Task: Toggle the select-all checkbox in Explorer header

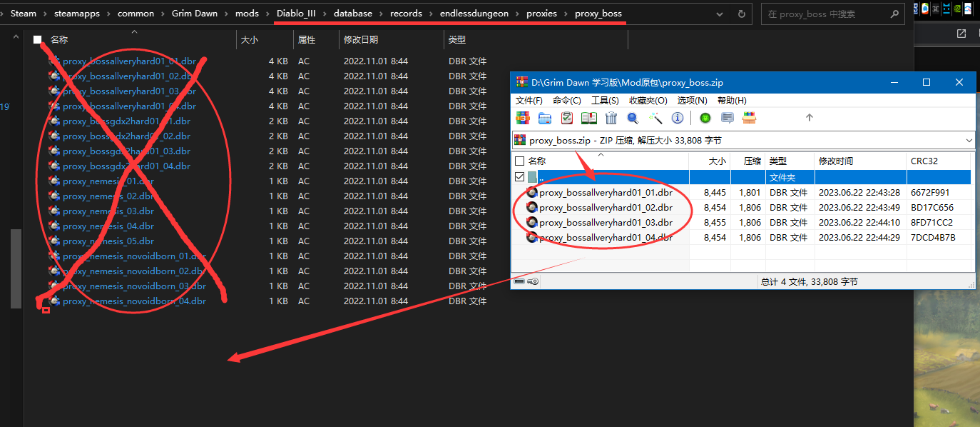Action: click(38, 40)
